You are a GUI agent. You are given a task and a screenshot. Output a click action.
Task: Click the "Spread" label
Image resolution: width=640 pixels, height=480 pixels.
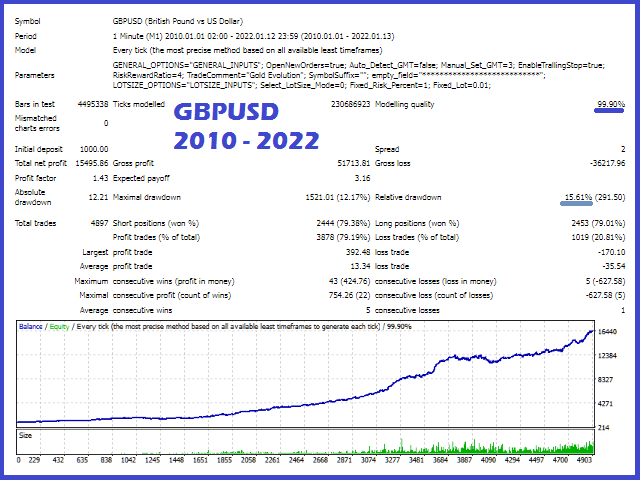tap(387, 149)
